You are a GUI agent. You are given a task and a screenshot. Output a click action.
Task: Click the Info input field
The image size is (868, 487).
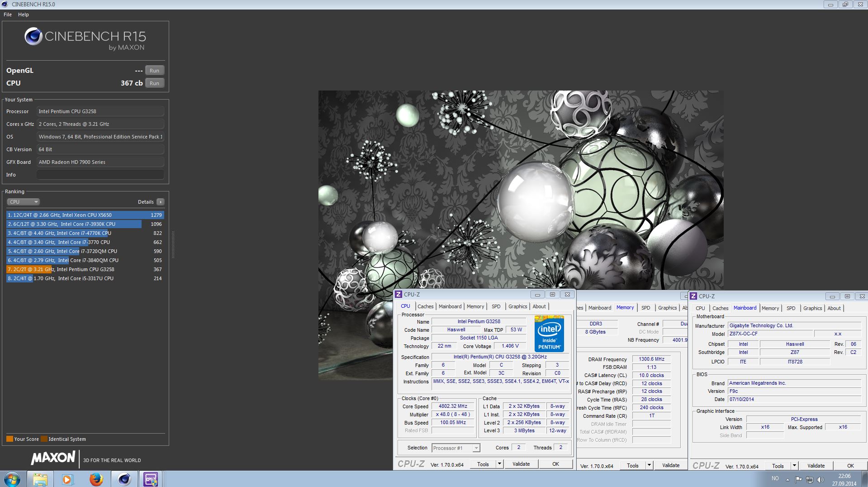tap(100, 175)
